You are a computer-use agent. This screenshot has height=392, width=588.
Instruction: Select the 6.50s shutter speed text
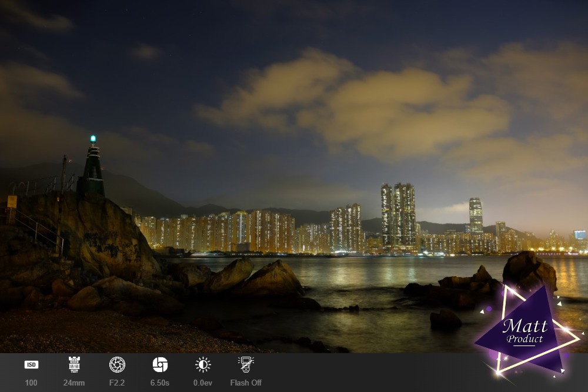click(160, 383)
